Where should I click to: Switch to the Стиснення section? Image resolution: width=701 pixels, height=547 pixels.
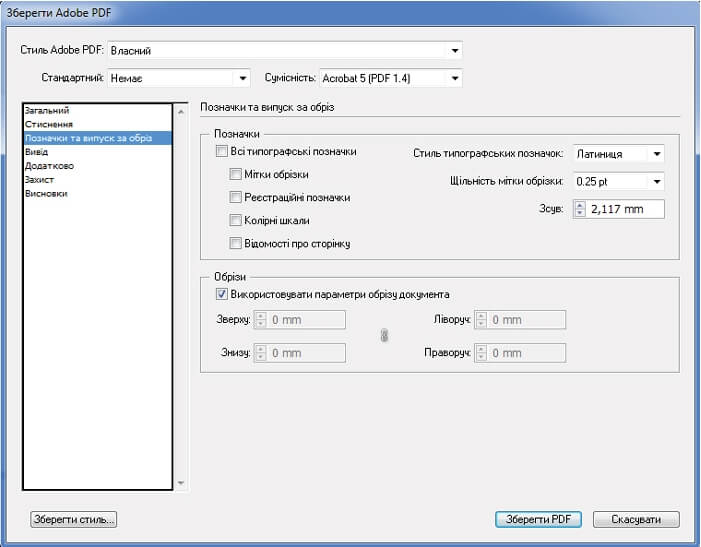point(48,124)
